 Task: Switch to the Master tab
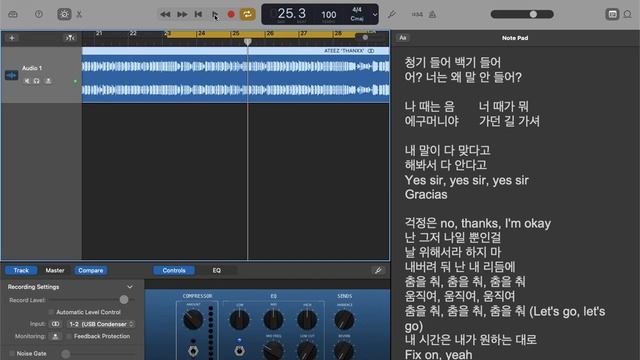click(x=55, y=270)
